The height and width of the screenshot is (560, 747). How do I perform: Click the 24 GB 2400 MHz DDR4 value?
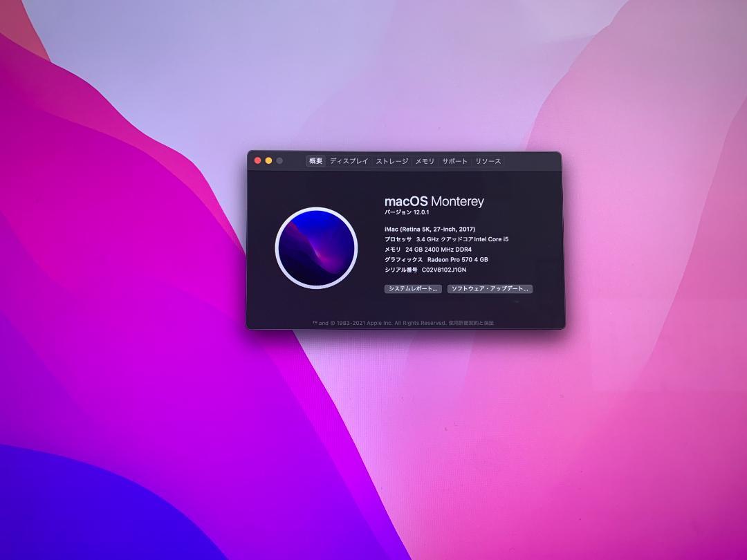tap(439, 250)
